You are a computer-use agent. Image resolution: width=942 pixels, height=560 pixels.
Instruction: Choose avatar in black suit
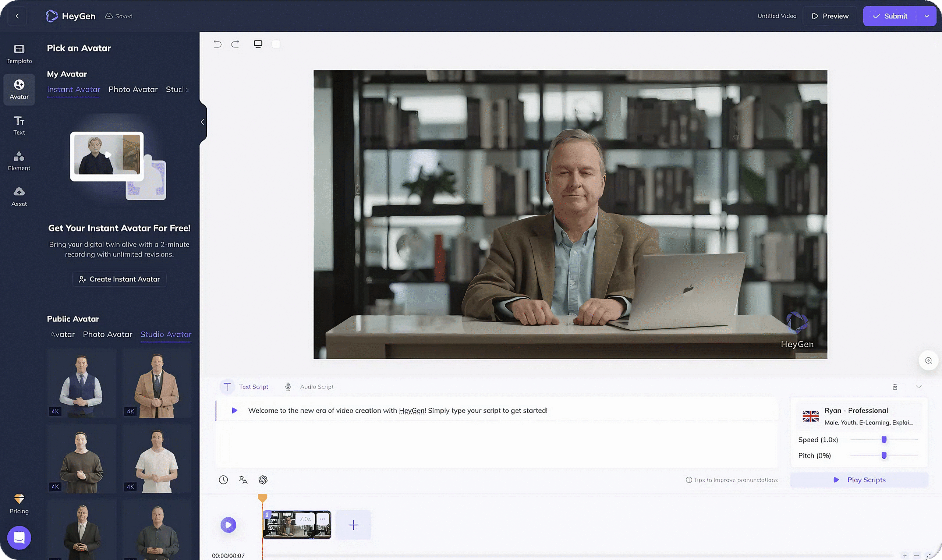tap(82, 530)
